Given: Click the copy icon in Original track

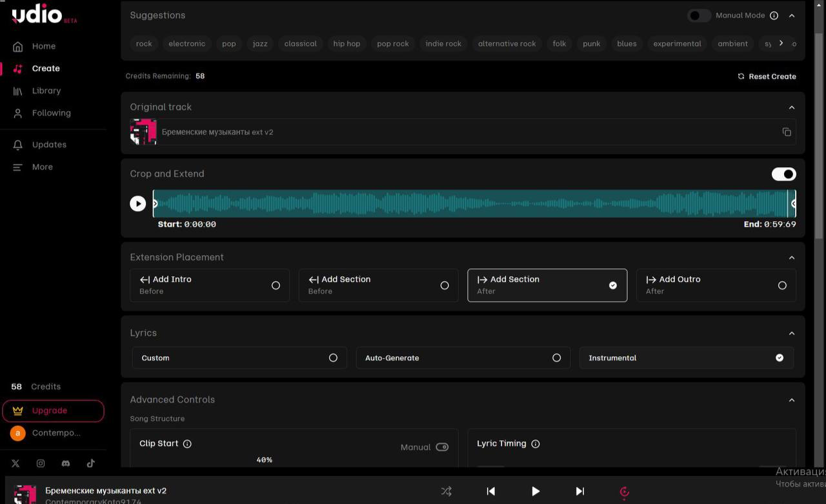Looking at the screenshot, I should click(x=786, y=132).
